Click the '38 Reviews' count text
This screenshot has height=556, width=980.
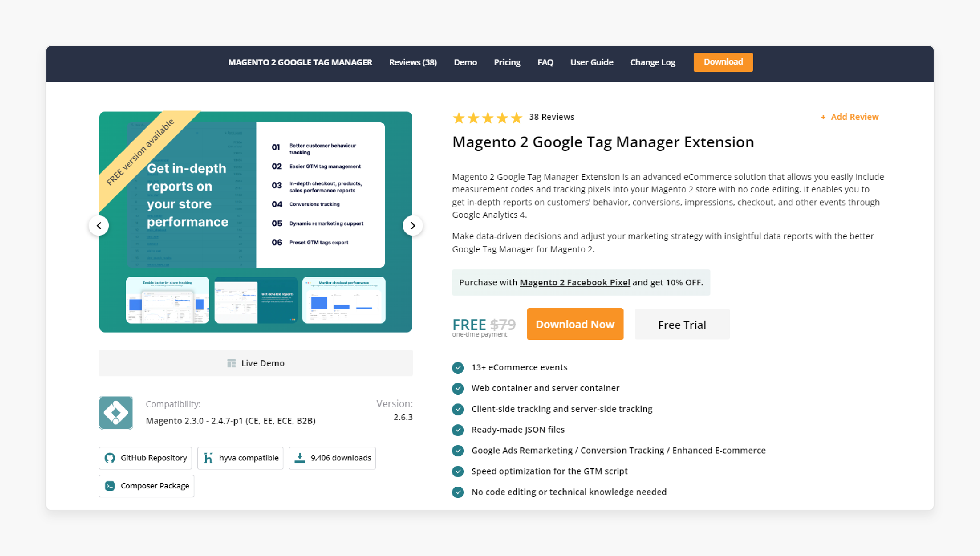click(551, 117)
